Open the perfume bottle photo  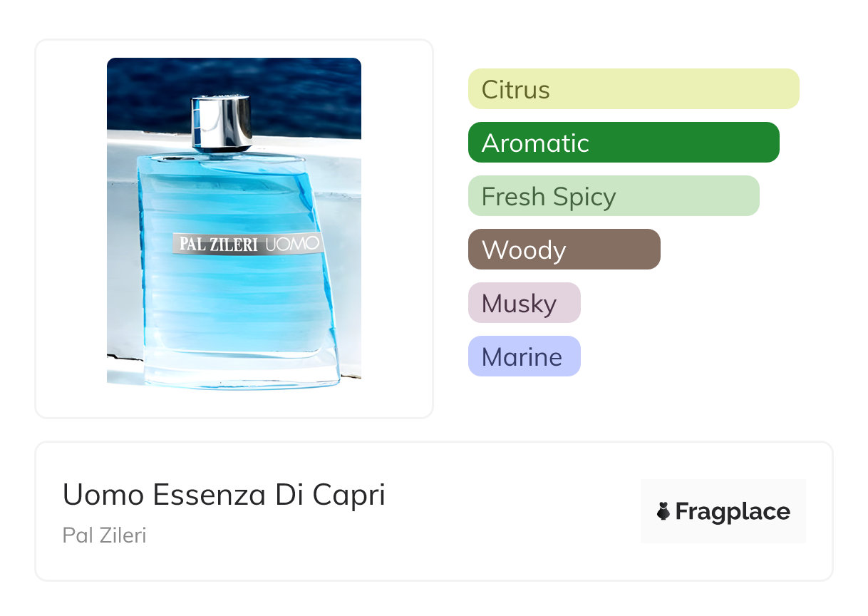coord(234,222)
